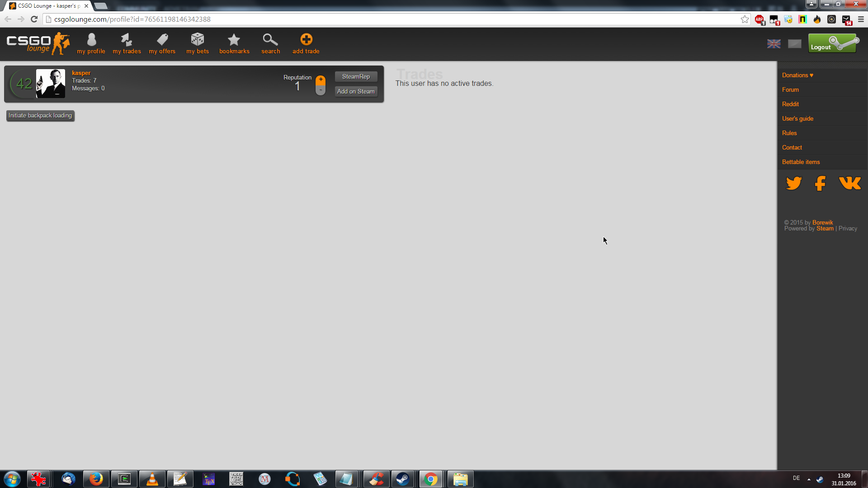Click kasper's profile avatar picture

51,84
